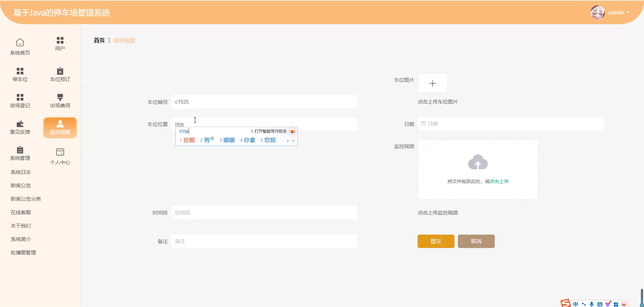Open the 意见反馈 icon
The image size is (644, 307).
[20, 124]
